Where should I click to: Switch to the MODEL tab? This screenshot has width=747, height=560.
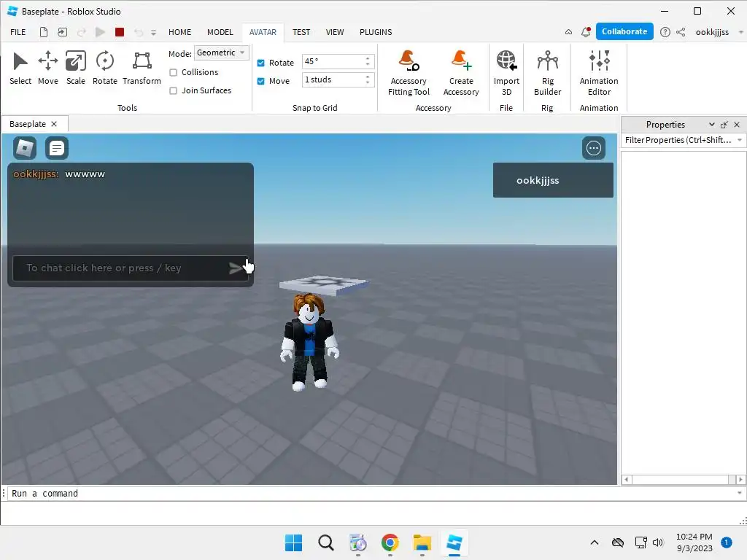(x=220, y=32)
